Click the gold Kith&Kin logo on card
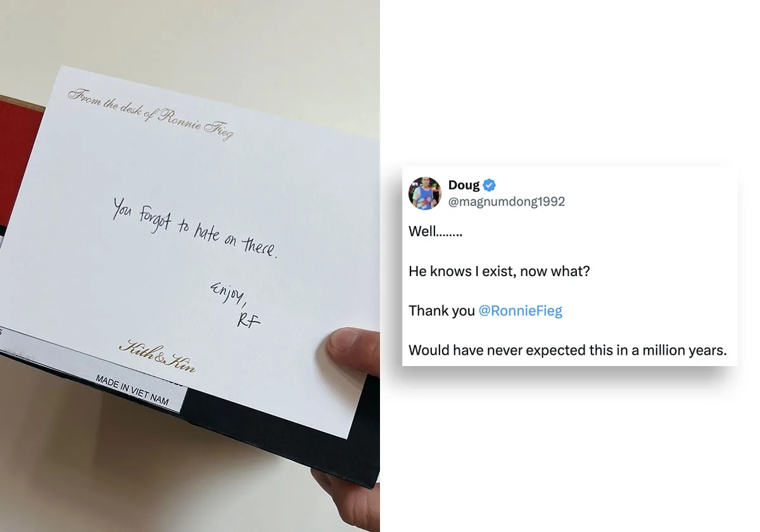760x532 pixels. (x=157, y=357)
